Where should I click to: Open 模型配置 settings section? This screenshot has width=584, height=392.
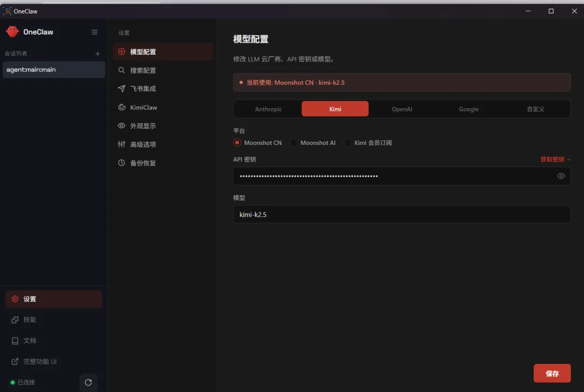163,52
